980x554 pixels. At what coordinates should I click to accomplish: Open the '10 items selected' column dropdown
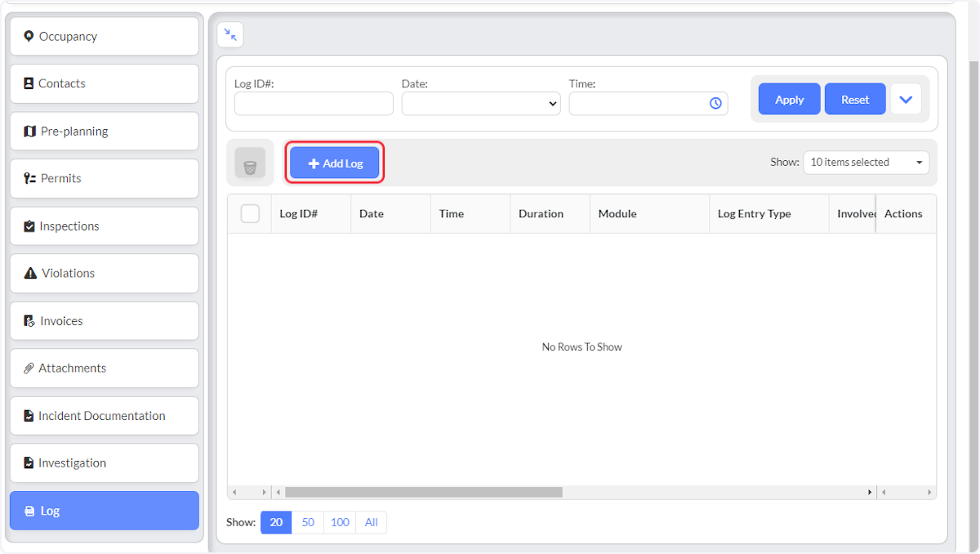866,162
